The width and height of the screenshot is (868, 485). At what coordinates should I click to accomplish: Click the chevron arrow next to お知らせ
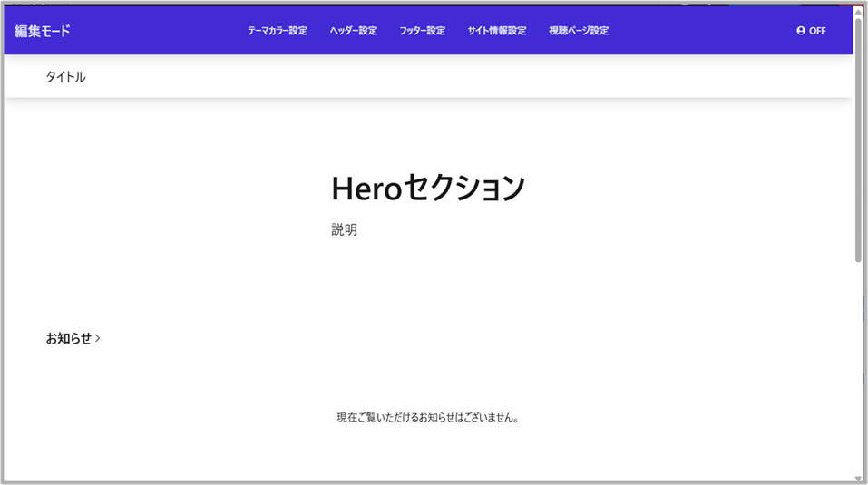(x=98, y=339)
